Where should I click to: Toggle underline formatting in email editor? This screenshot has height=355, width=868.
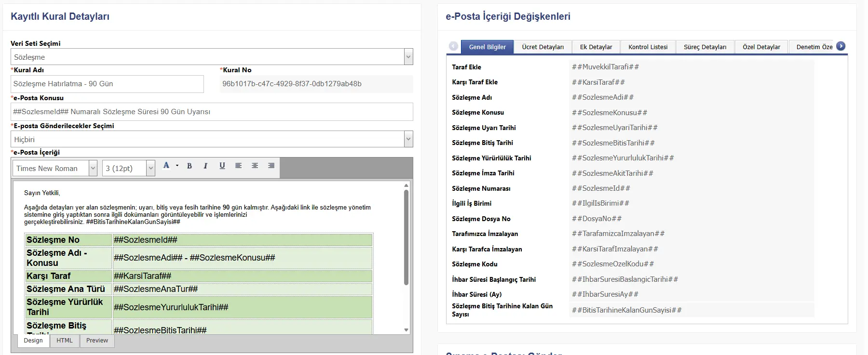tap(222, 166)
